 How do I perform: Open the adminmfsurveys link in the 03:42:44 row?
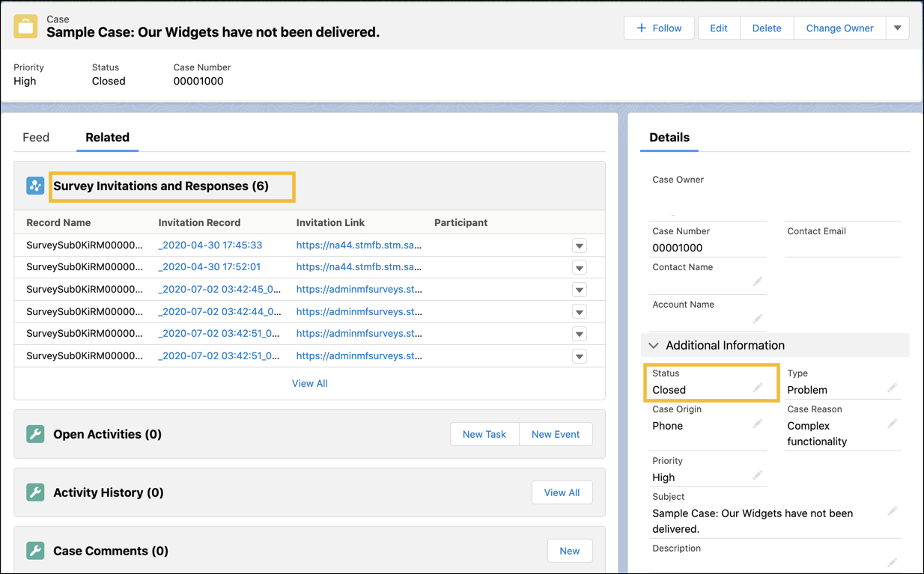point(359,311)
